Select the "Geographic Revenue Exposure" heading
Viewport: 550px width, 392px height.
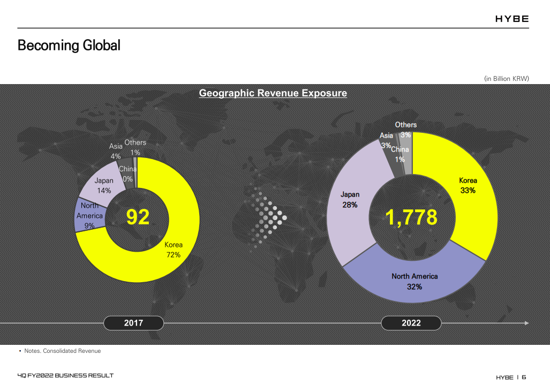click(x=273, y=93)
